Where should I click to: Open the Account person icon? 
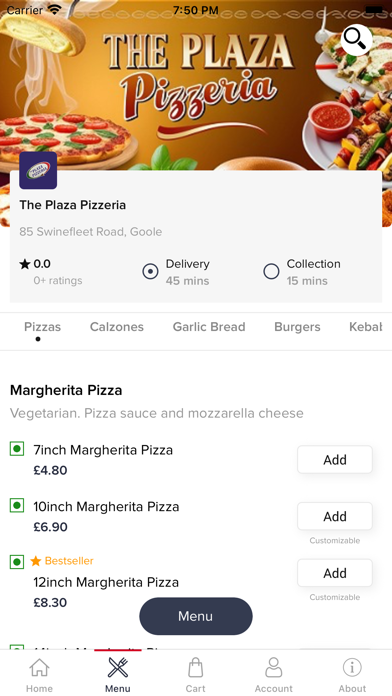273,667
